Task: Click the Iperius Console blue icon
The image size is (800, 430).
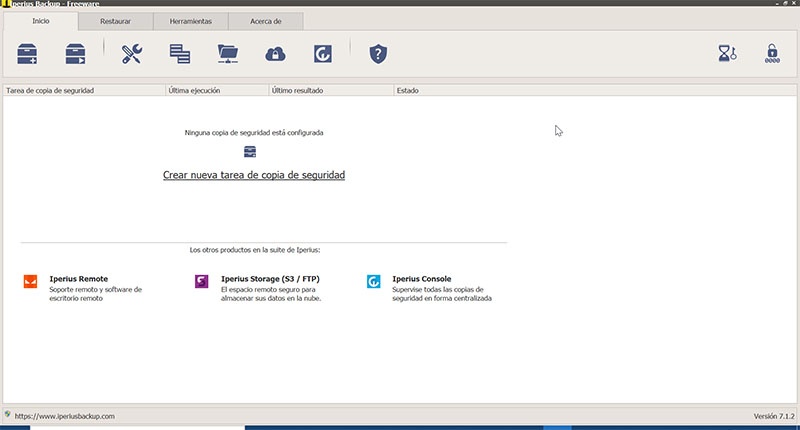Action: tap(373, 282)
